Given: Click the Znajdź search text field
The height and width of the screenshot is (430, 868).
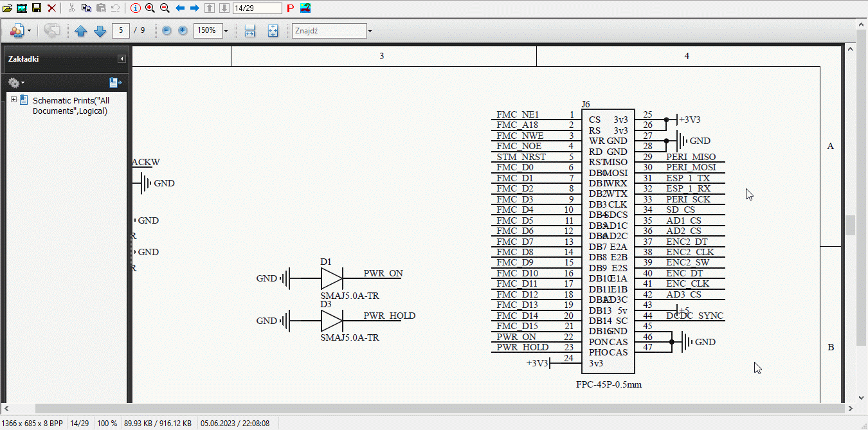Looking at the screenshot, I should point(329,31).
